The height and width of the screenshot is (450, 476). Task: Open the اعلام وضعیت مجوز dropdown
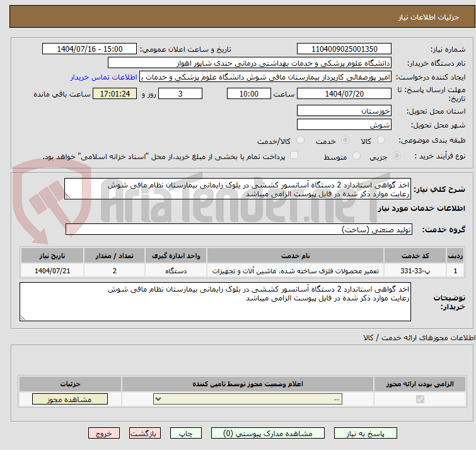tap(248, 399)
